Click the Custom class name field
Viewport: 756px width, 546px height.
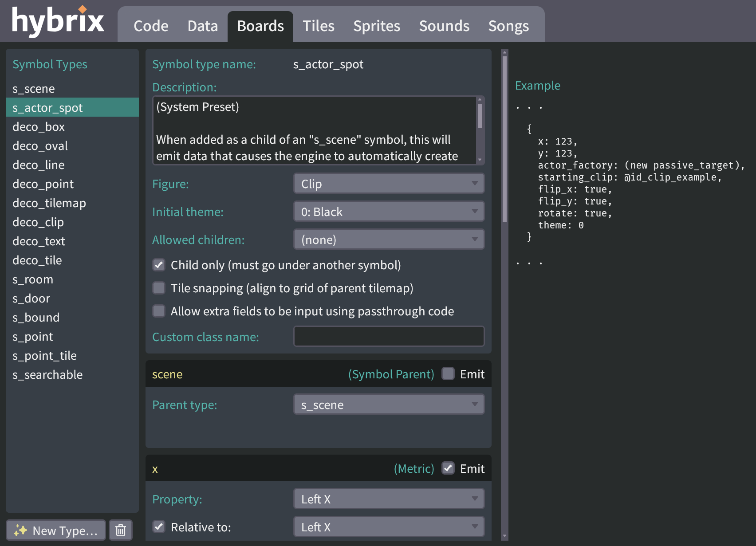(389, 336)
